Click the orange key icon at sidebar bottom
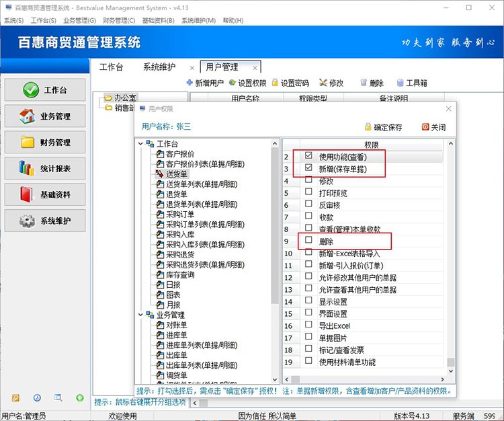Viewport: 504px width, 421px height. (15, 398)
